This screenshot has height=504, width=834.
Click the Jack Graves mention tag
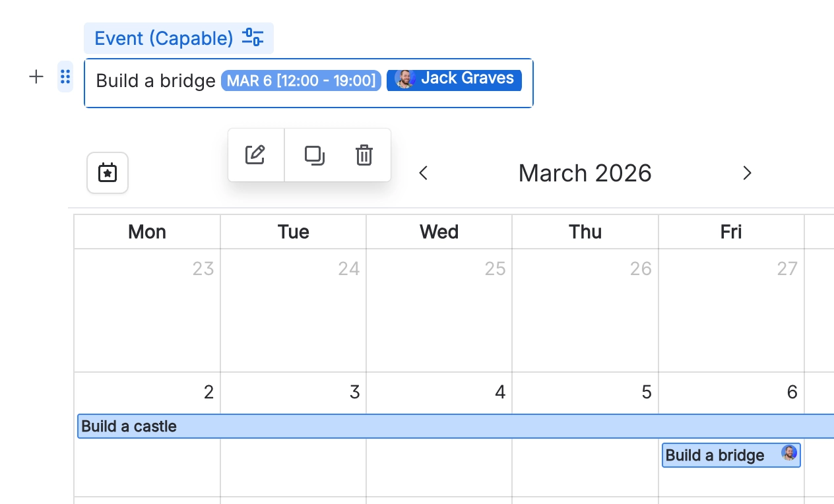(x=455, y=79)
